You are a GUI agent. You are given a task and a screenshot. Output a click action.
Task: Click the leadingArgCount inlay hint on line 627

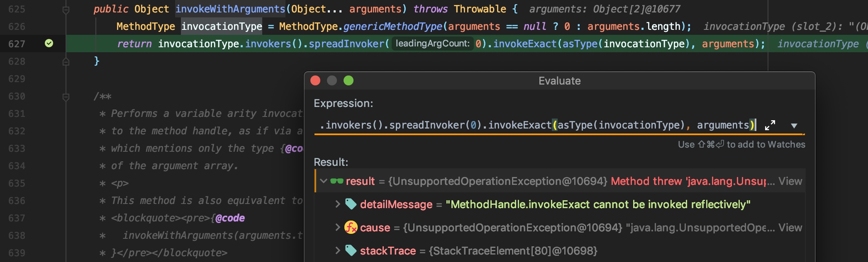[432, 44]
